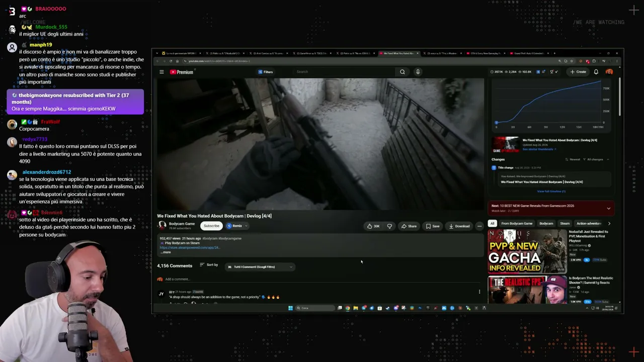Open more actions menu under the video
Viewport: 644px width, 362px height.
click(x=479, y=226)
